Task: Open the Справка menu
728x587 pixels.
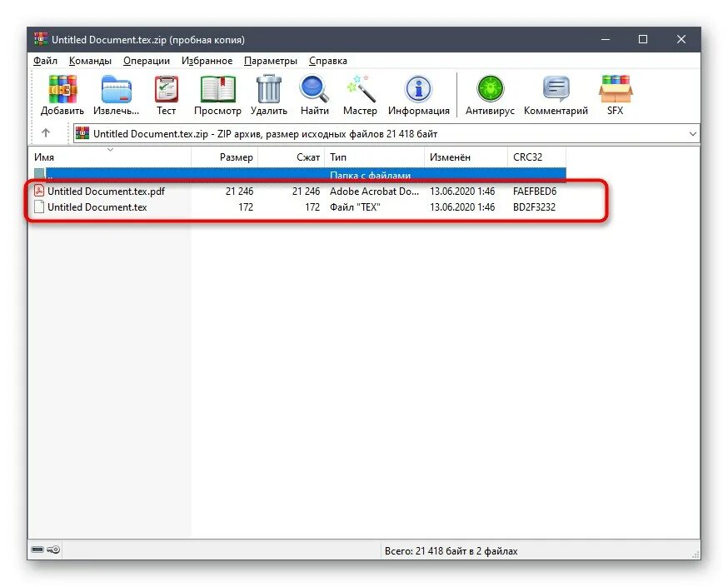Action: pos(328,61)
